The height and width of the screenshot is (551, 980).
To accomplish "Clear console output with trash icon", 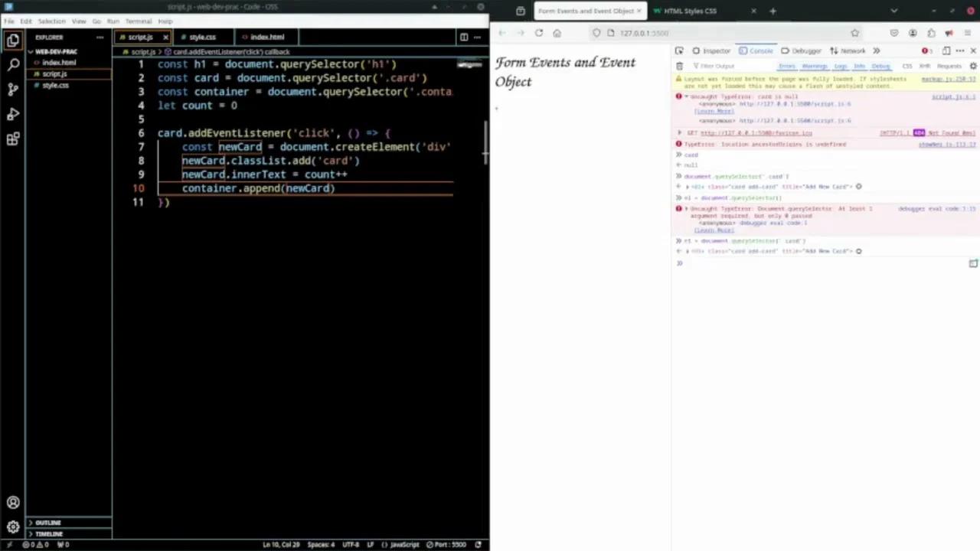I will (679, 66).
